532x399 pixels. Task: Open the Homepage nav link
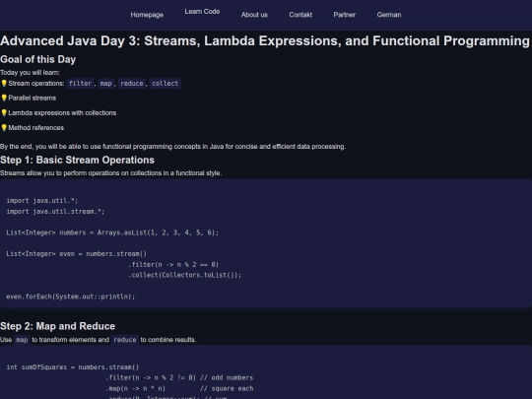point(147,15)
